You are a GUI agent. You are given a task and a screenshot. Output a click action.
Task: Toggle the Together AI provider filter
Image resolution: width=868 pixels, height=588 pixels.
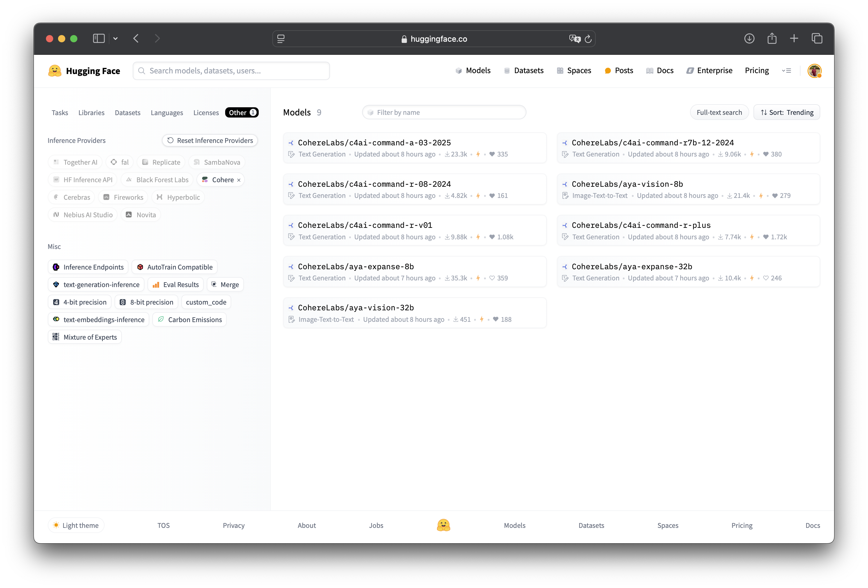[75, 162]
